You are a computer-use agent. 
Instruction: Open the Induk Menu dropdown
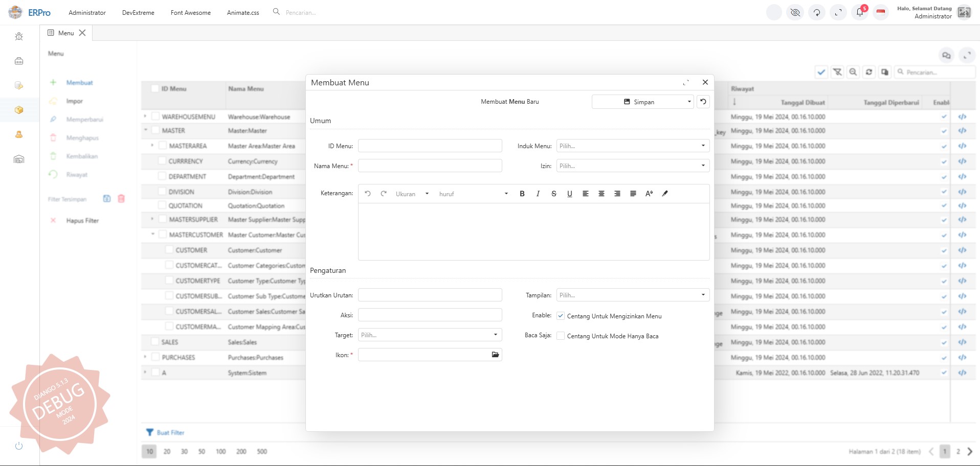tap(633, 146)
